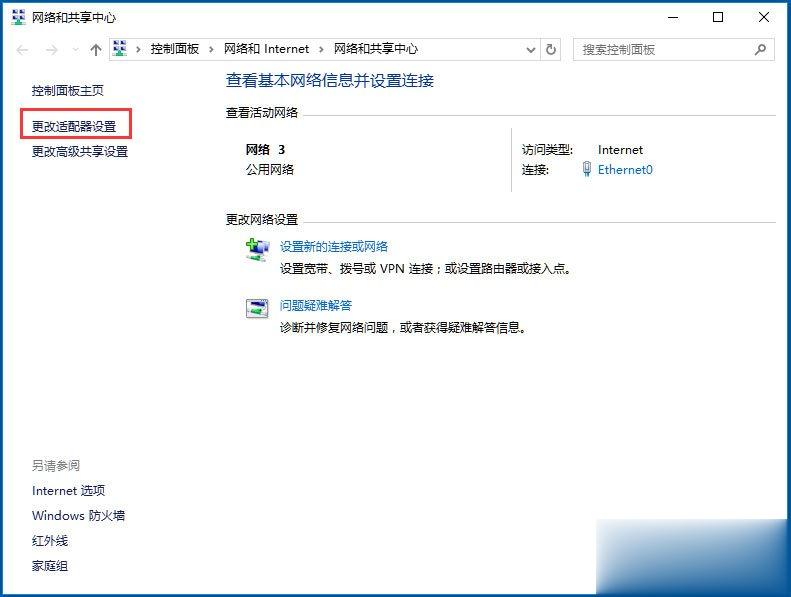The image size is (791, 597).
Task: Click the 网络 3 network name
Action: 265,150
